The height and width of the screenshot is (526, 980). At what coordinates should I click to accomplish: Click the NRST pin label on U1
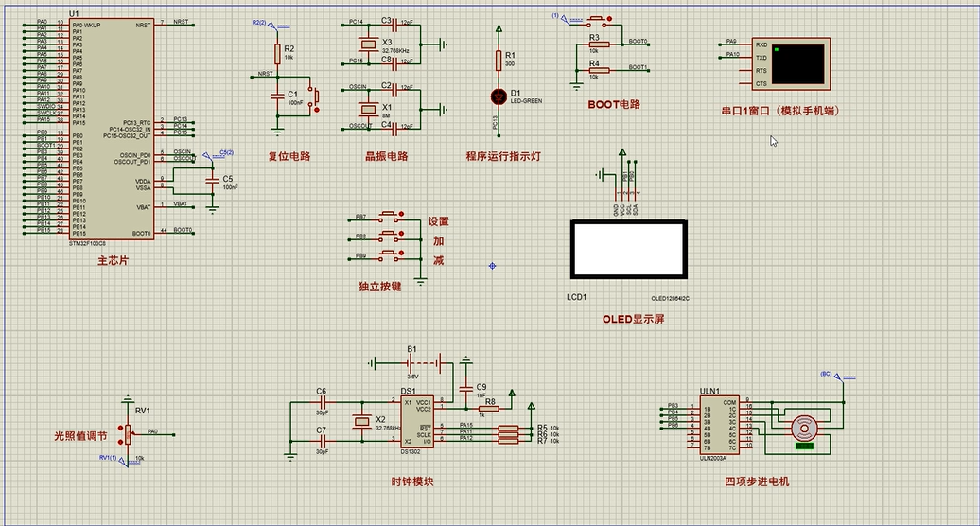click(143, 25)
